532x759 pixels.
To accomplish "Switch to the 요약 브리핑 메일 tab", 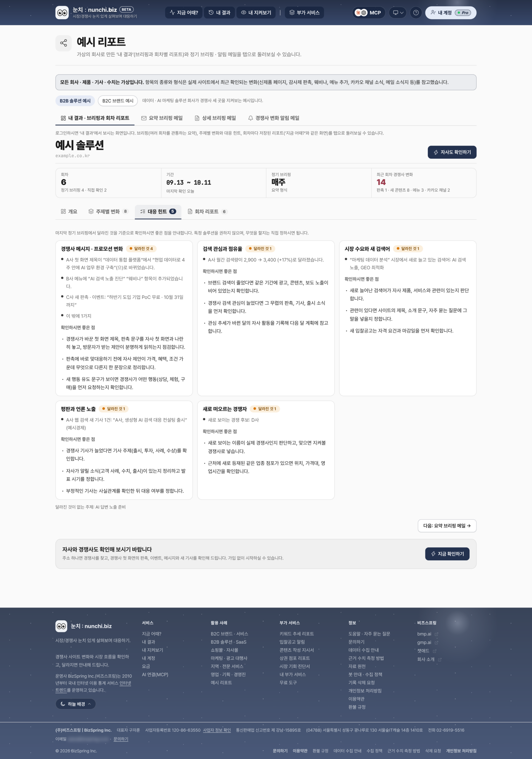I will (162, 118).
